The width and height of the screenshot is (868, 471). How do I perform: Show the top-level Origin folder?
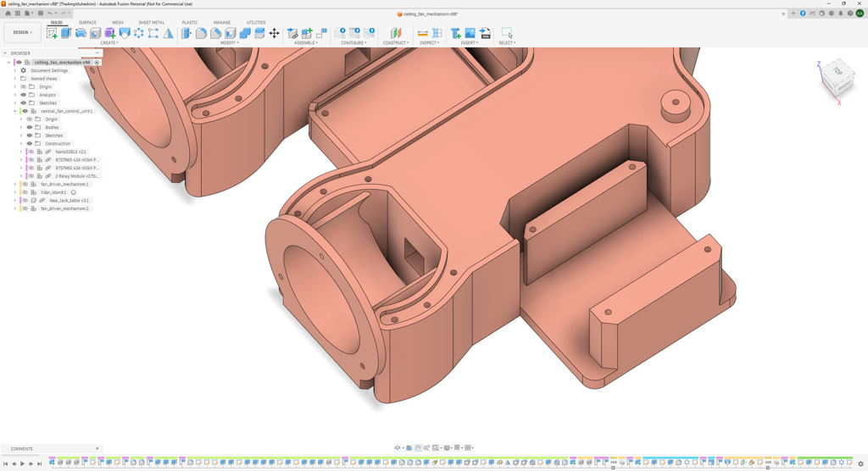pos(24,87)
